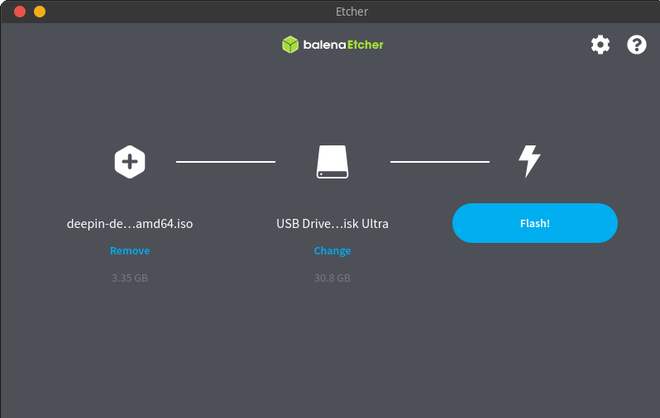660x418 pixels.
Task: Click the USB Drive…isk Ultra label
Action: coord(332,224)
